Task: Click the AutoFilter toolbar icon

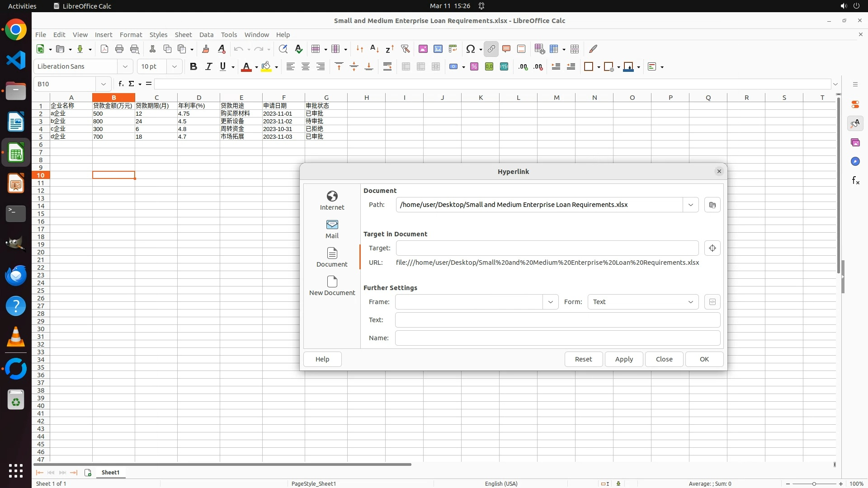Action: 405,49
